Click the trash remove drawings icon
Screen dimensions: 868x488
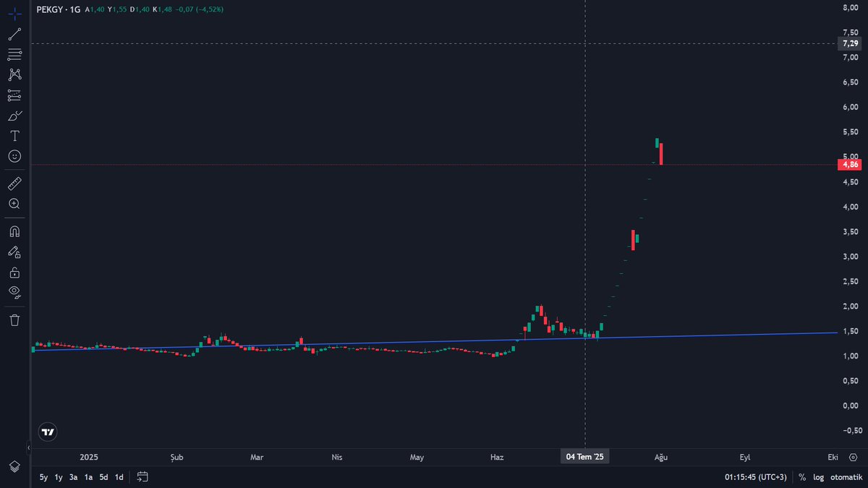click(x=14, y=320)
